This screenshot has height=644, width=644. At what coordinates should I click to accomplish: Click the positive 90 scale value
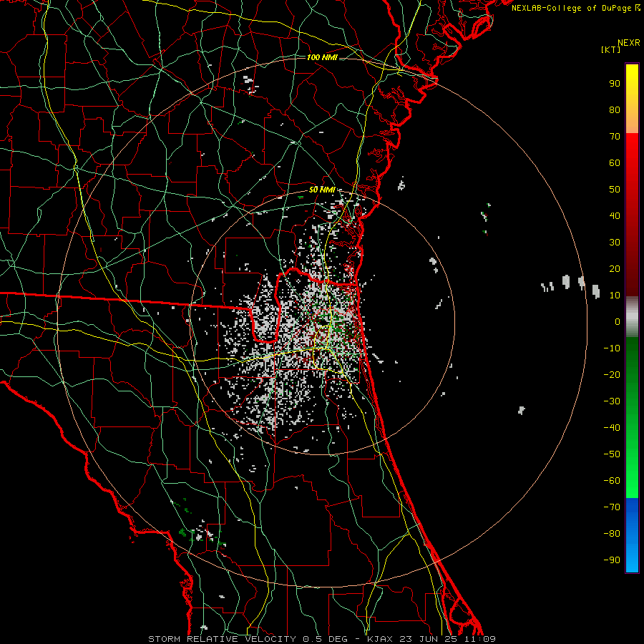[x=615, y=84]
